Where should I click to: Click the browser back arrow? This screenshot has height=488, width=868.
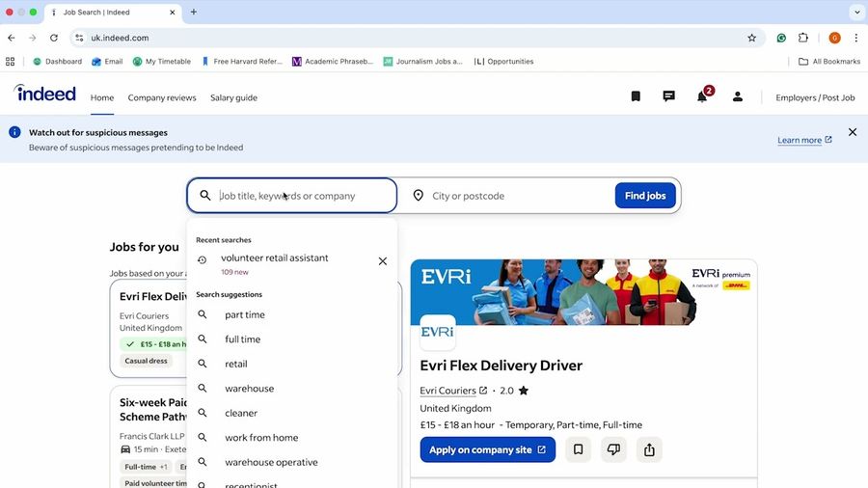tap(12, 38)
